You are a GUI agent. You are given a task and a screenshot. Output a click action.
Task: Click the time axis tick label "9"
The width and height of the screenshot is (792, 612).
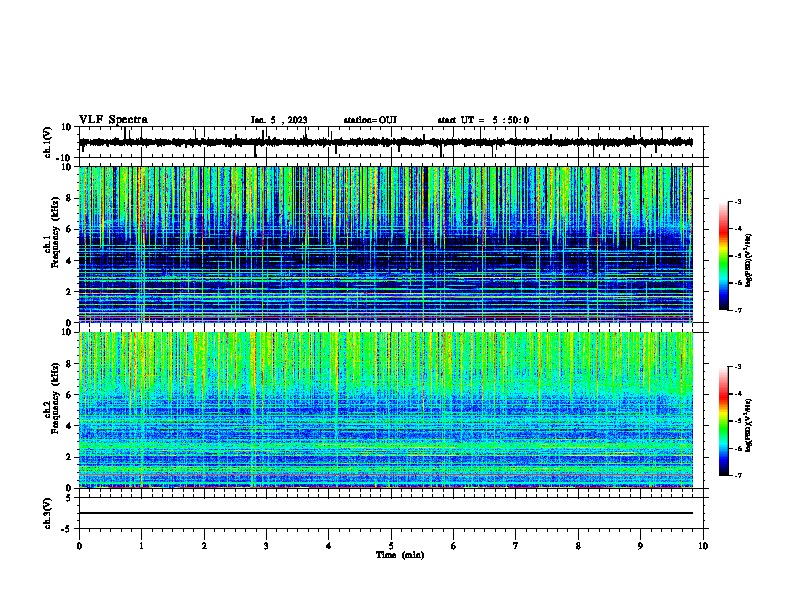(x=640, y=546)
